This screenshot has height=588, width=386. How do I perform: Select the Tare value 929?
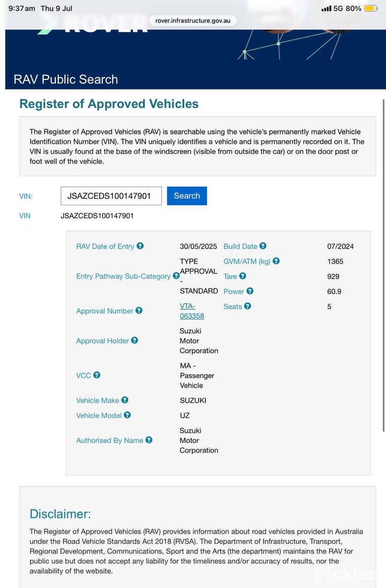333,276
